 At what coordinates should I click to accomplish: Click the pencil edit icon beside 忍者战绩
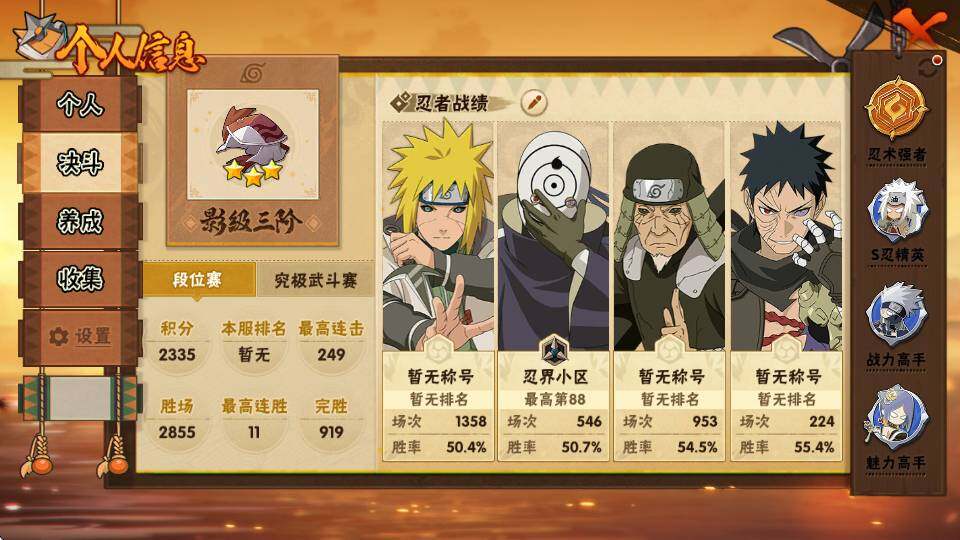[x=534, y=102]
